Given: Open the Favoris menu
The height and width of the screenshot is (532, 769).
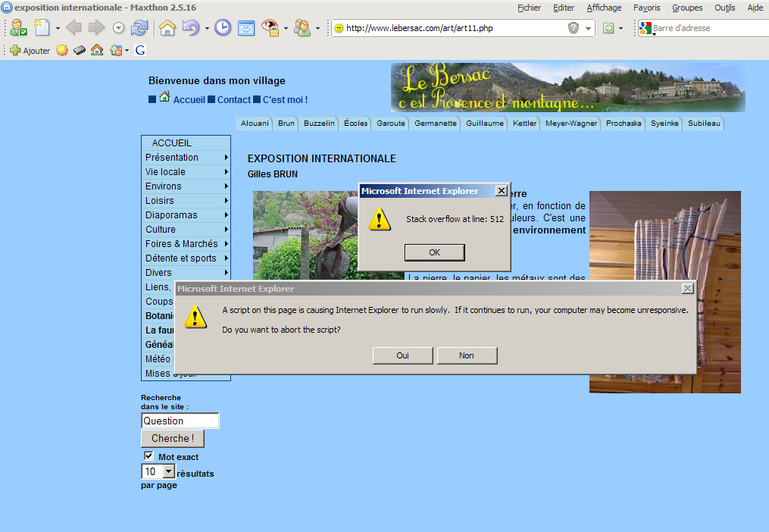Looking at the screenshot, I should pos(647,8).
